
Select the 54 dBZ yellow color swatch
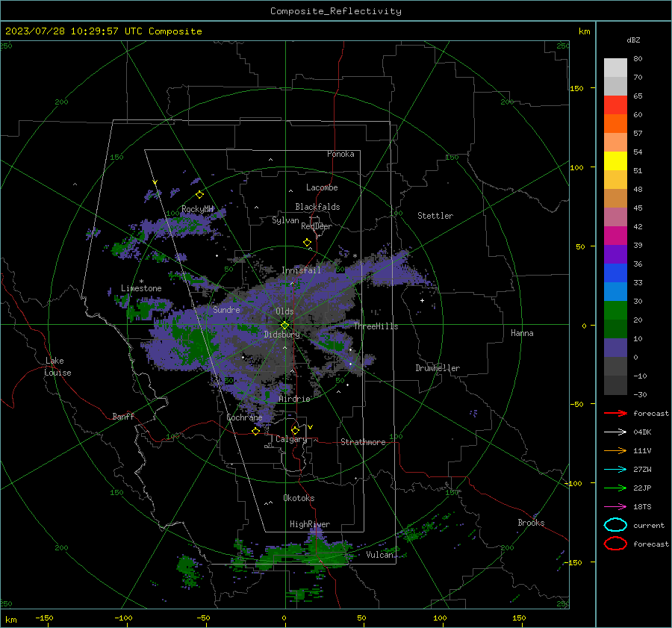[x=615, y=161]
